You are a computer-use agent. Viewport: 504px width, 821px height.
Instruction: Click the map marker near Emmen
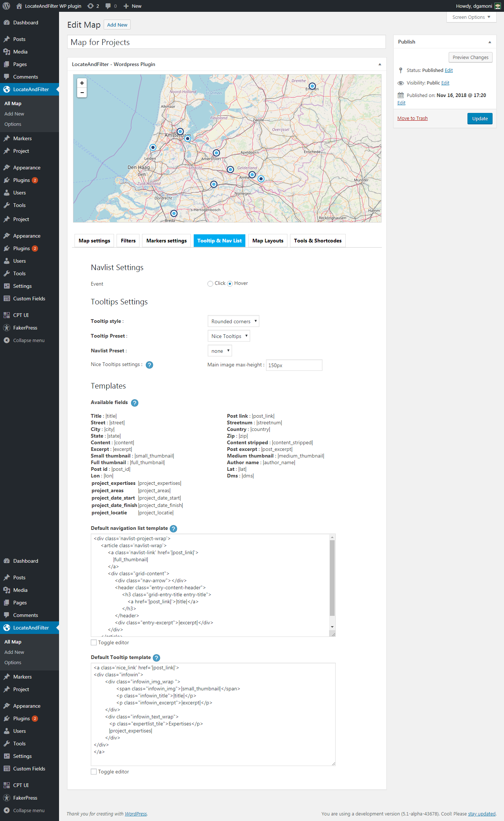coord(312,86)
